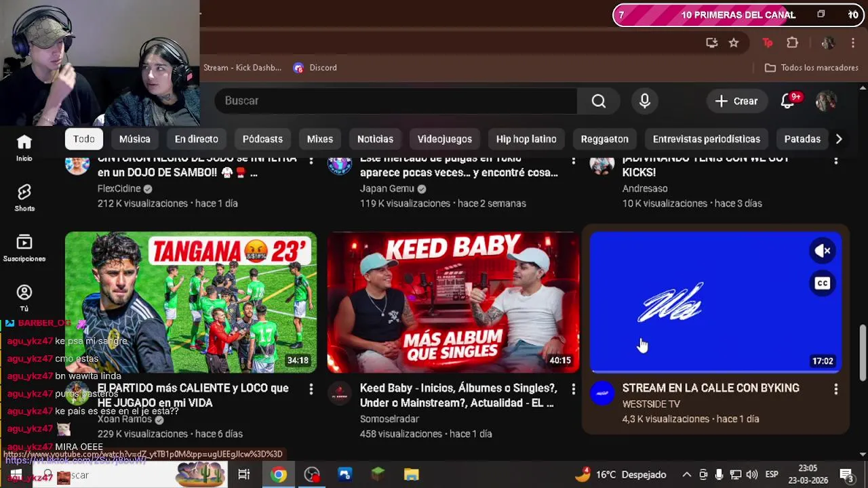This screenshot has height=488, width=868.
Task: Open the Somoselradar channel name
Action: point(389,419)
